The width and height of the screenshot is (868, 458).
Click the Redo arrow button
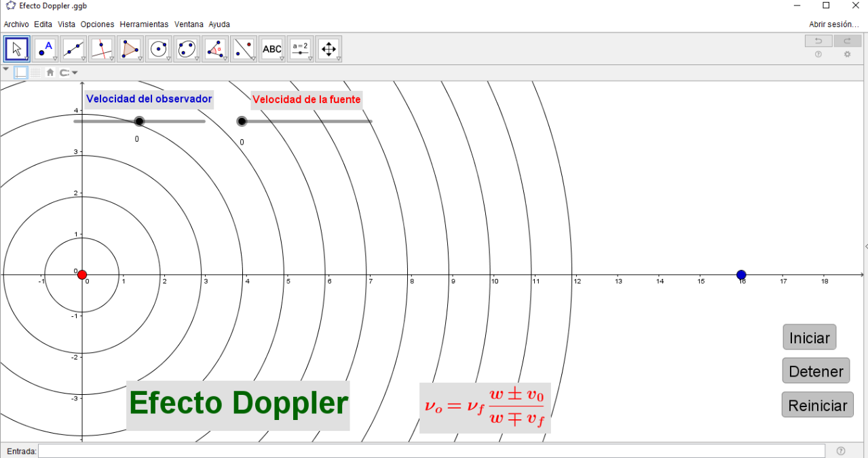click(x=847, y=41)
